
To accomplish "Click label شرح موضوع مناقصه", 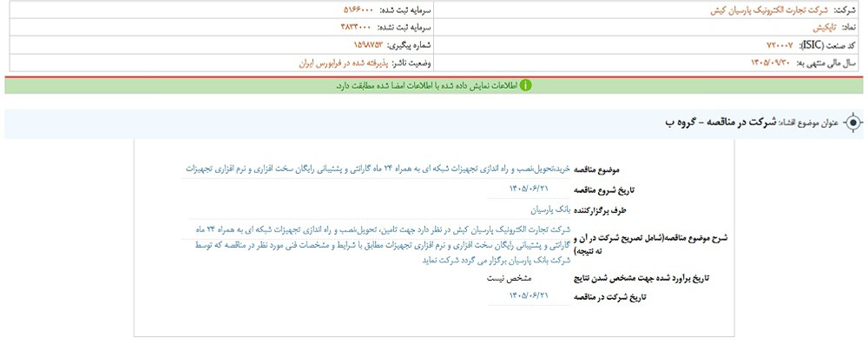I will (650, 243).
